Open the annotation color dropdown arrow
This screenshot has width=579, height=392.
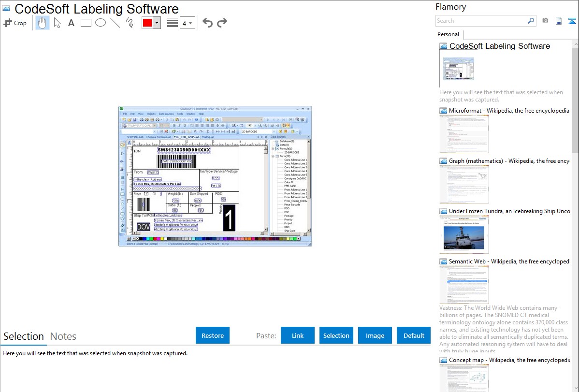(x=157, y=23)
